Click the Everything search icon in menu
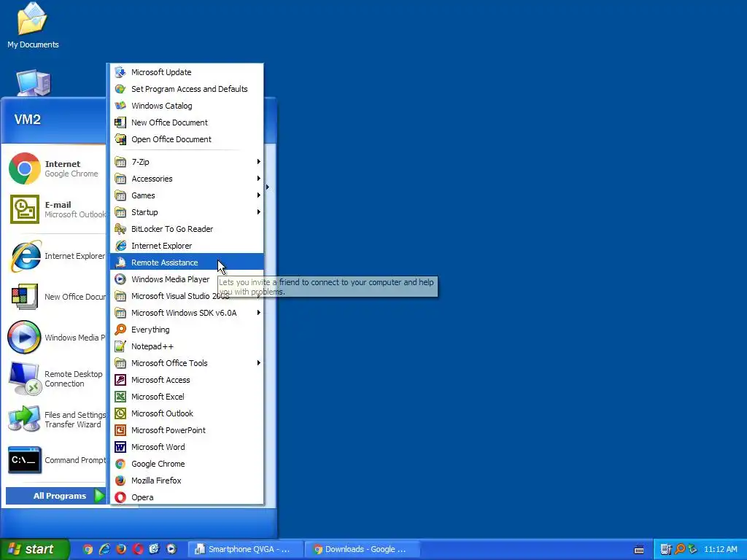Image resolution: width=747 pixels, height=560 pixels. pos(120,330)
